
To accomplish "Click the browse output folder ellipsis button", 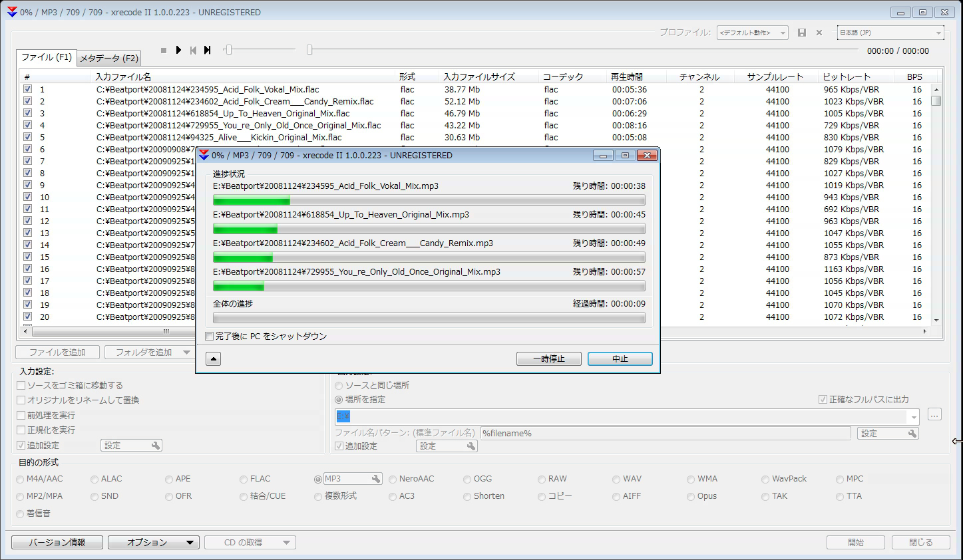I will pos(934,414).
